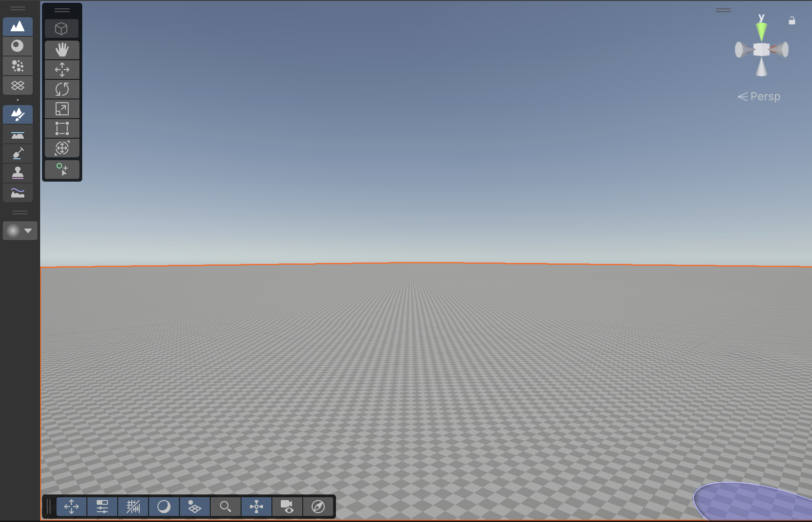The image size is (812, 522).
Task: Select the Move tool with four arrows
Action: pos(62,70)
